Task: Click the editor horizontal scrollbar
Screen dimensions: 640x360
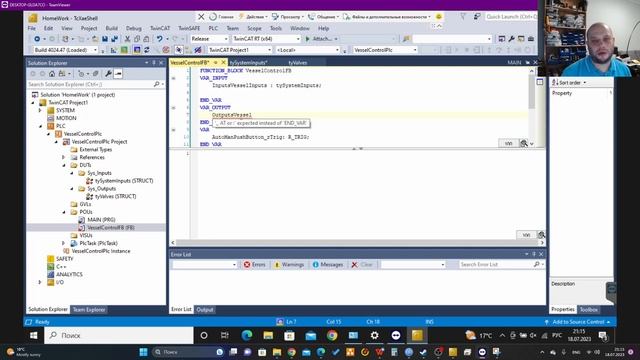Action: 358,243
